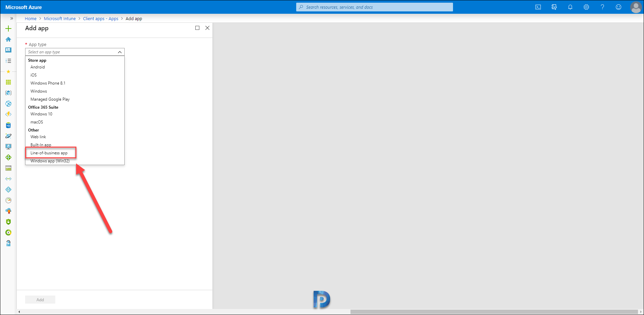Viewport: 644px width, 315px height.
Task: Open Function App lightning bolt icon
Action: coord(8,114)
